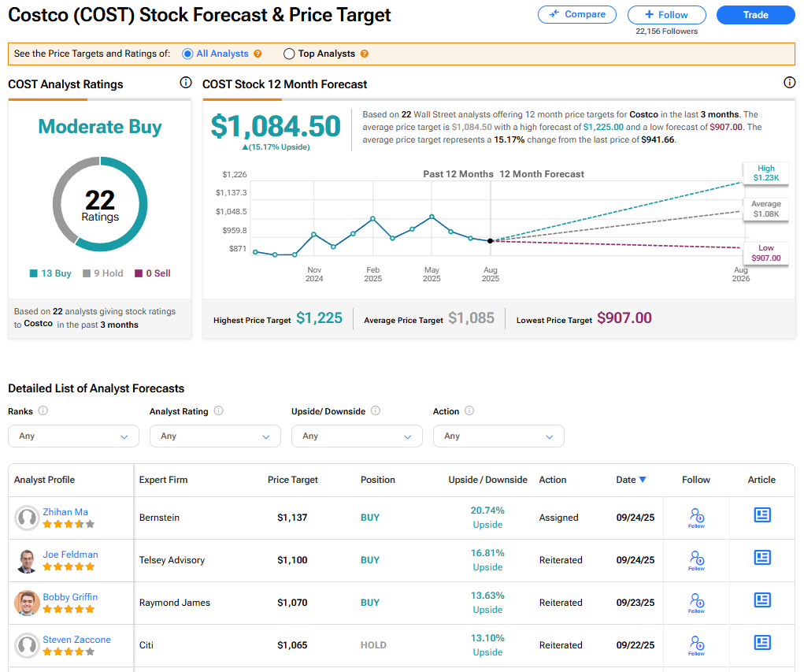
Task: Click the Position column header
Action: click(x=378, y=480)
